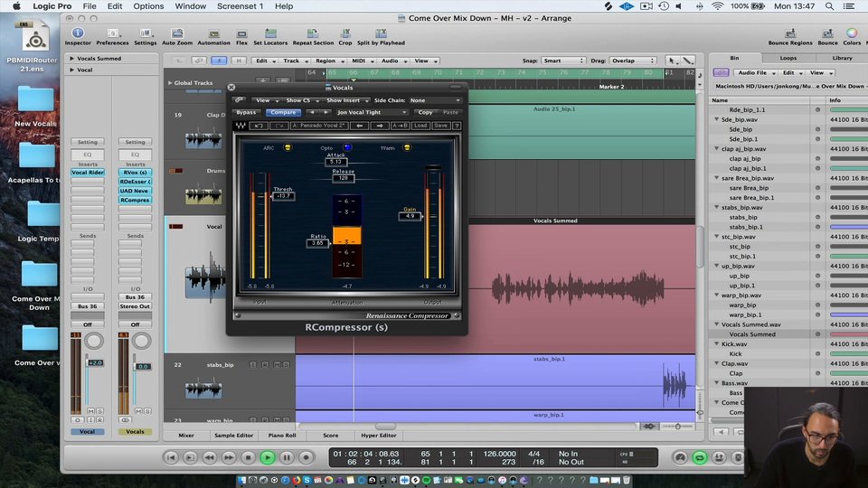
Task: Click the RCompressor undo arrow
Action: 259,126
